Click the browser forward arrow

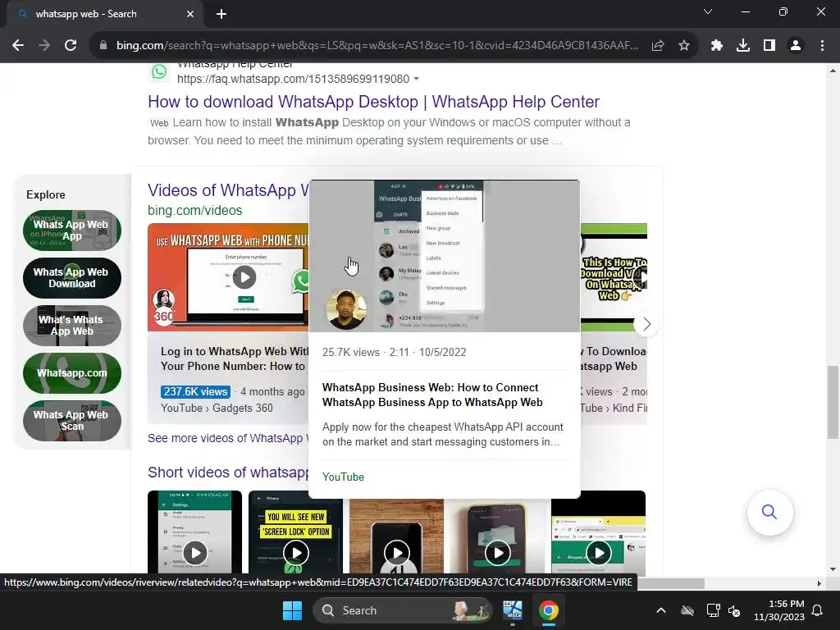pos(44,46)
